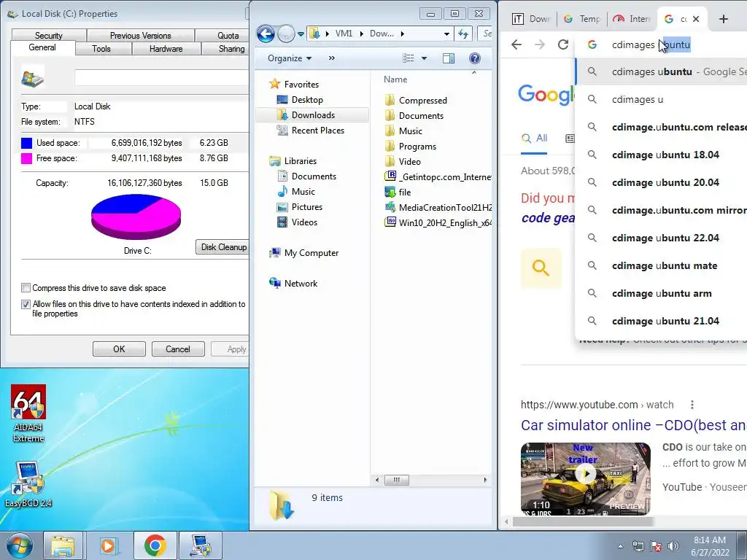Open MediaCreationTool21H2 in Downloads
747x560 pixels.
click(438, 207)
